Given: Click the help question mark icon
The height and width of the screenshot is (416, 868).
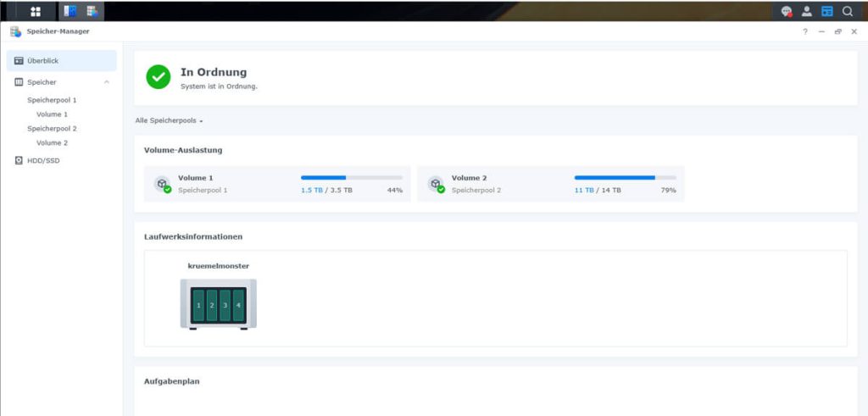Looking at the screenshot, I should [805, 31].
